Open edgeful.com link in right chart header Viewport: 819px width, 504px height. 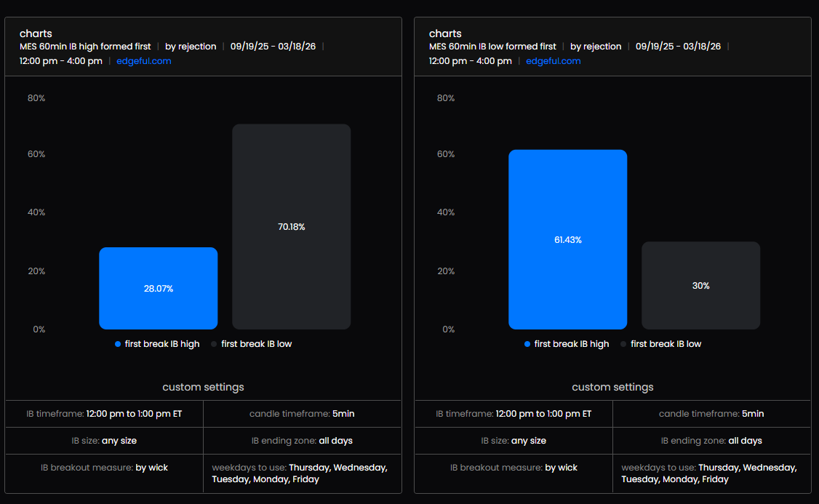click(553, 61)
